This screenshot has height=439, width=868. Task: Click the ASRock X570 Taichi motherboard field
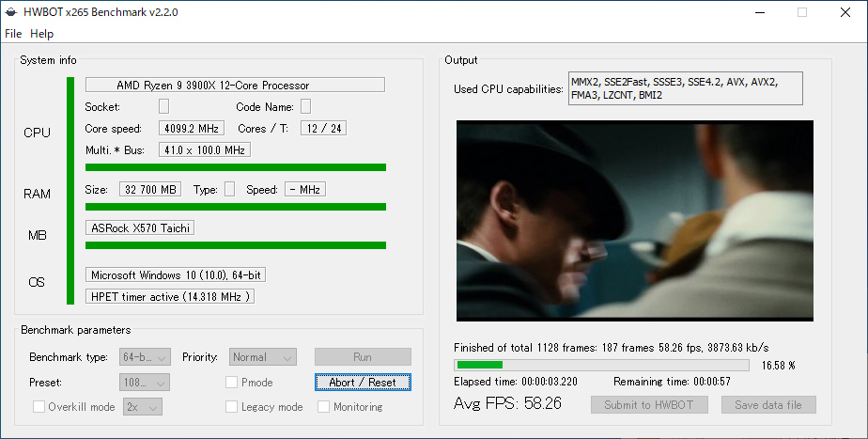[139, 227]
